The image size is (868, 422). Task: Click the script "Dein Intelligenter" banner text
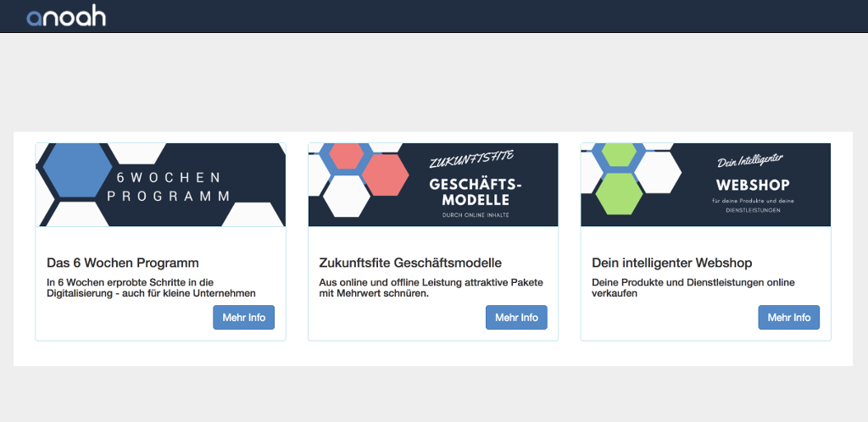click(x=750, y=160)
